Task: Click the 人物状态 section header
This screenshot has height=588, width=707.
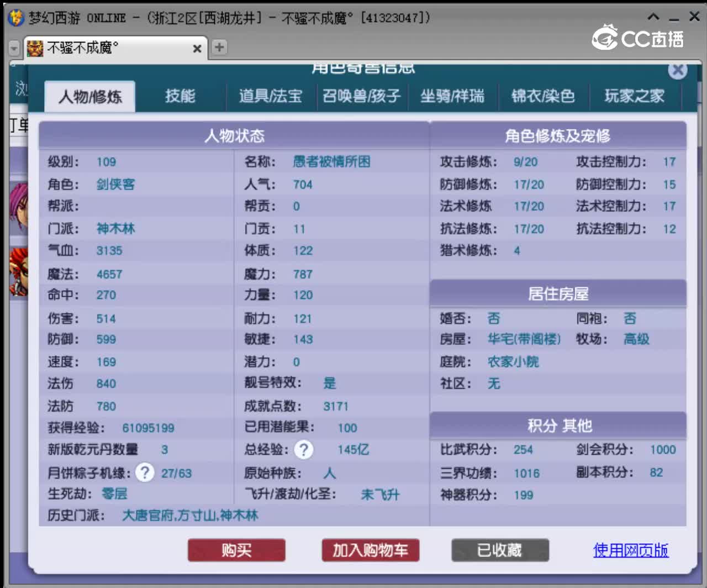Action: tap(234, 135)
